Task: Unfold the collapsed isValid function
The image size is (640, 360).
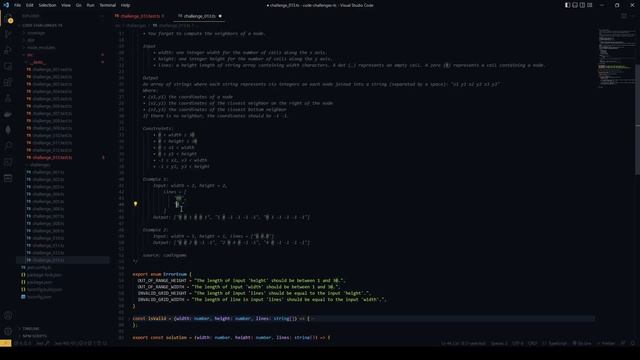Action: [x=130, y=318]
